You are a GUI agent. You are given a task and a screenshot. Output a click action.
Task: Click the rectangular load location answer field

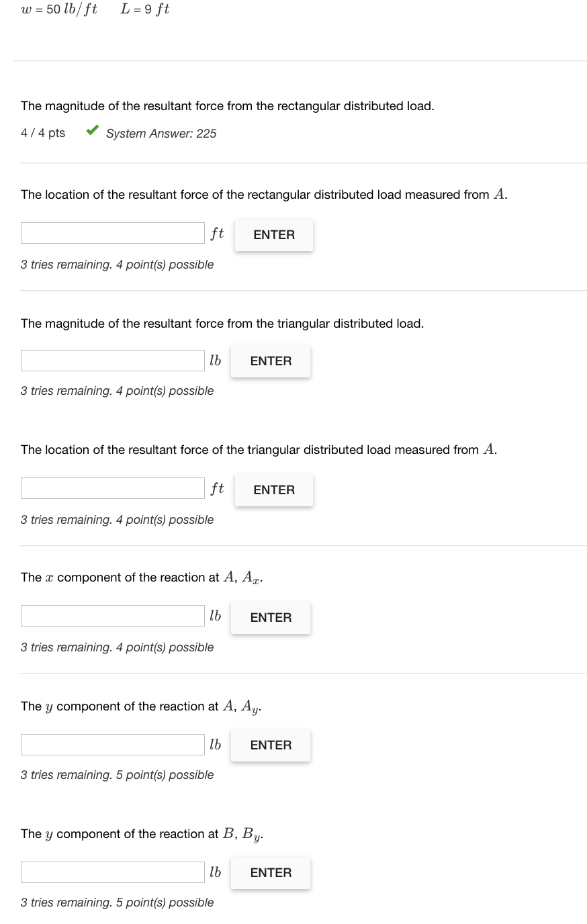(113, 233)
